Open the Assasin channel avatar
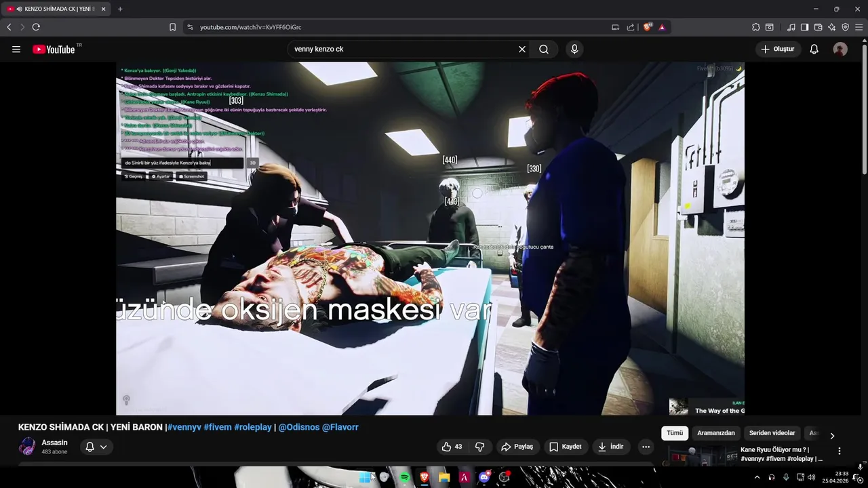This screenshot has width=868, height=488. point(27,447)
